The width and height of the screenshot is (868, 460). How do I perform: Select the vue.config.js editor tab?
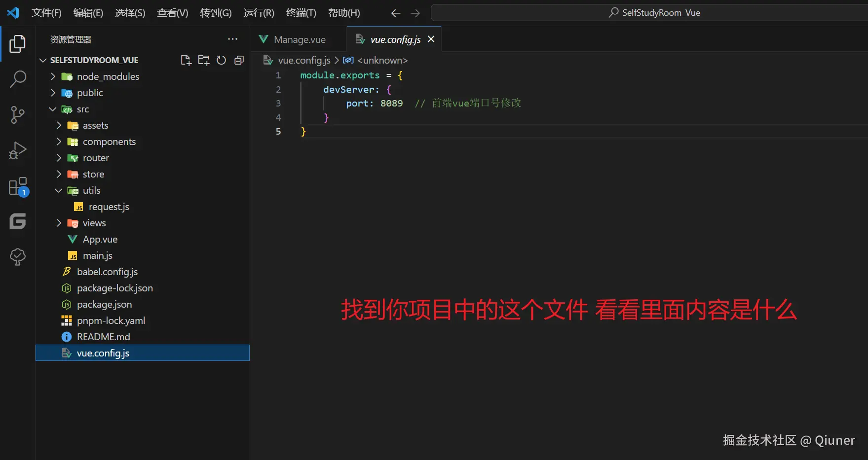tap(394, 39)
